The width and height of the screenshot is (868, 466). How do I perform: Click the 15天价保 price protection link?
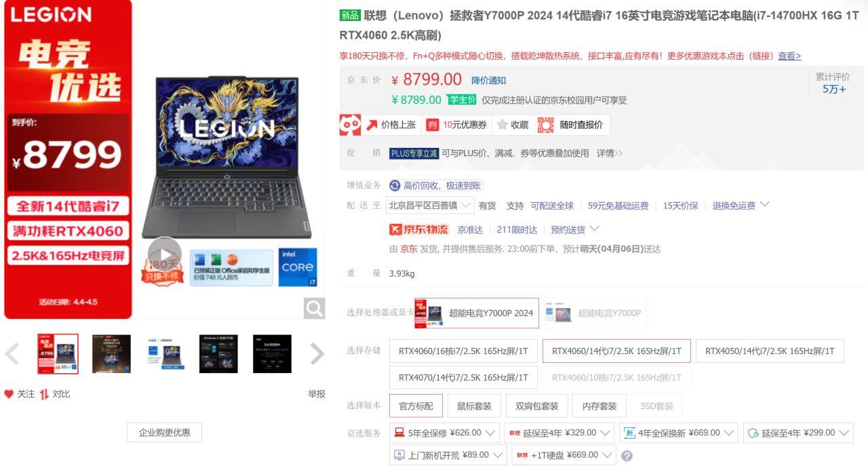coord(680,206)
